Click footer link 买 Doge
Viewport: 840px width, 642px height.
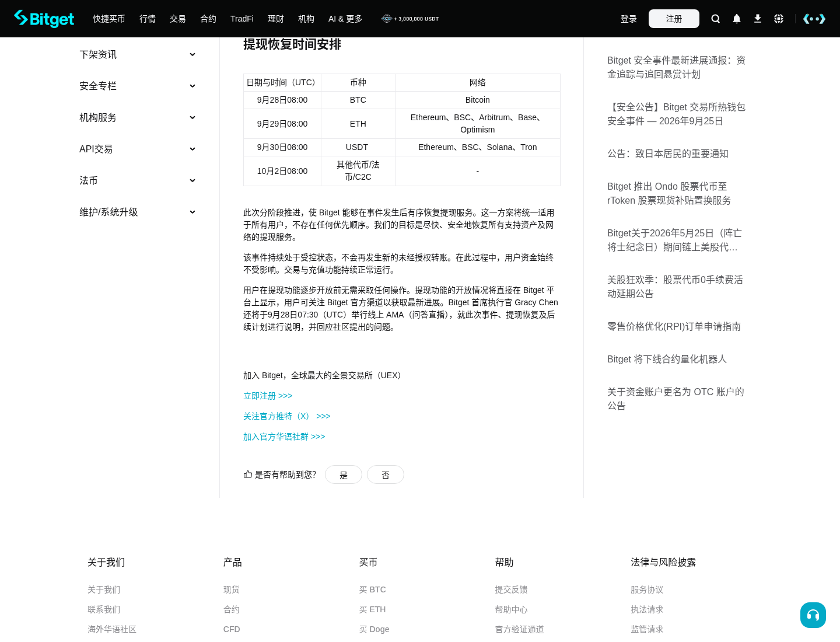pyautogui.click(x=374, y=629)
